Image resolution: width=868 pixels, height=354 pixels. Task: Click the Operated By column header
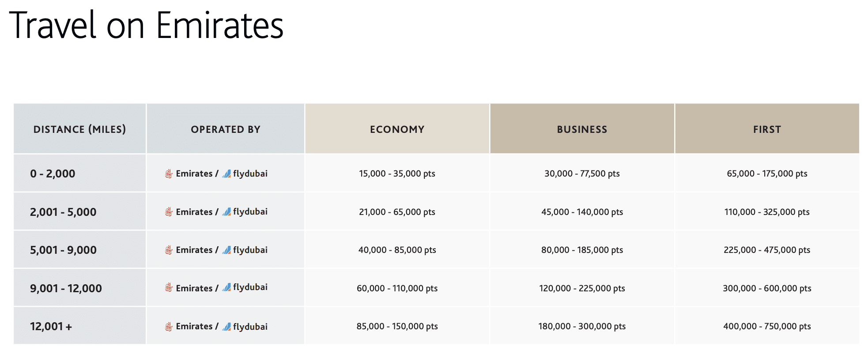(226, 129)
